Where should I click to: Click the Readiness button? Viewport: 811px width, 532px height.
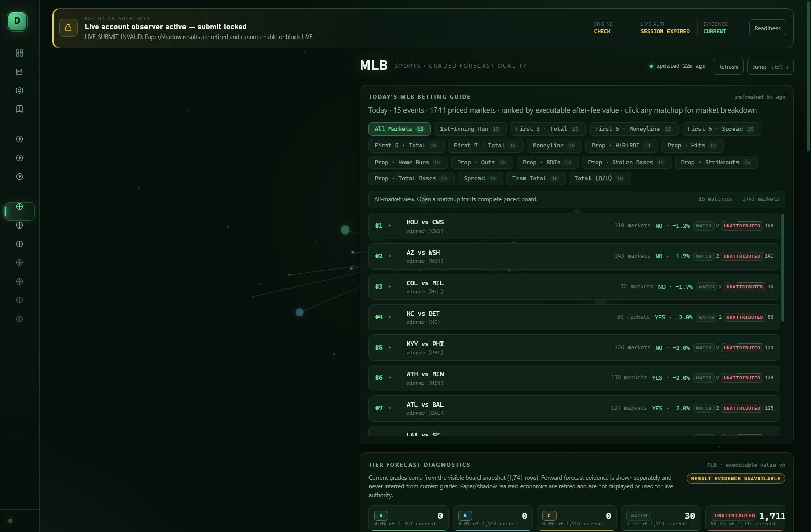point(767,28)
